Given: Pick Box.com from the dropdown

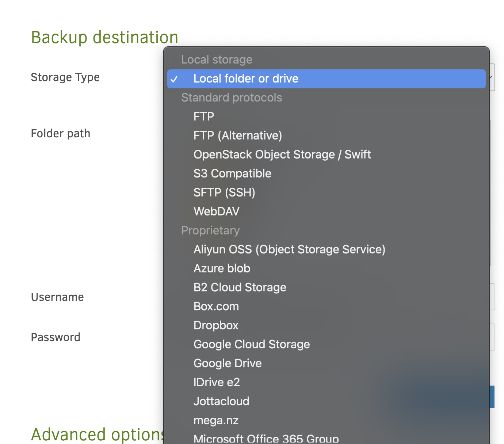Looking at the screenshot, I should pyautogui.click(x=326, y=306).
